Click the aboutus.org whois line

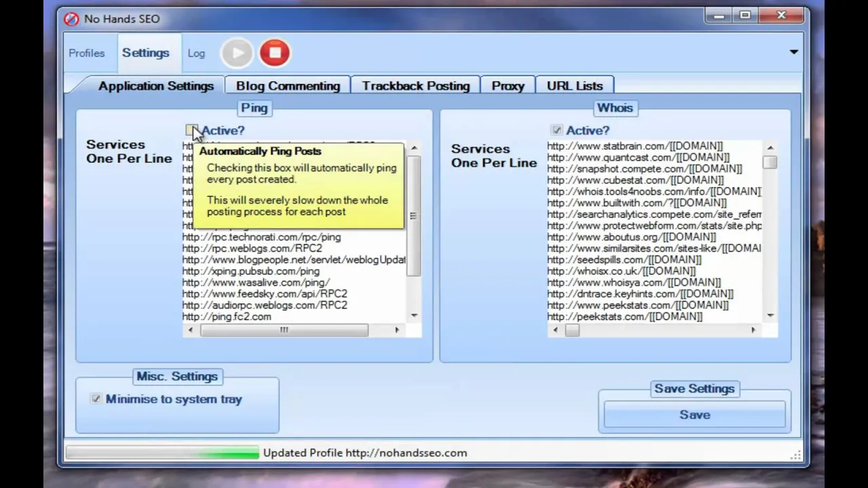tap(631, 237)
